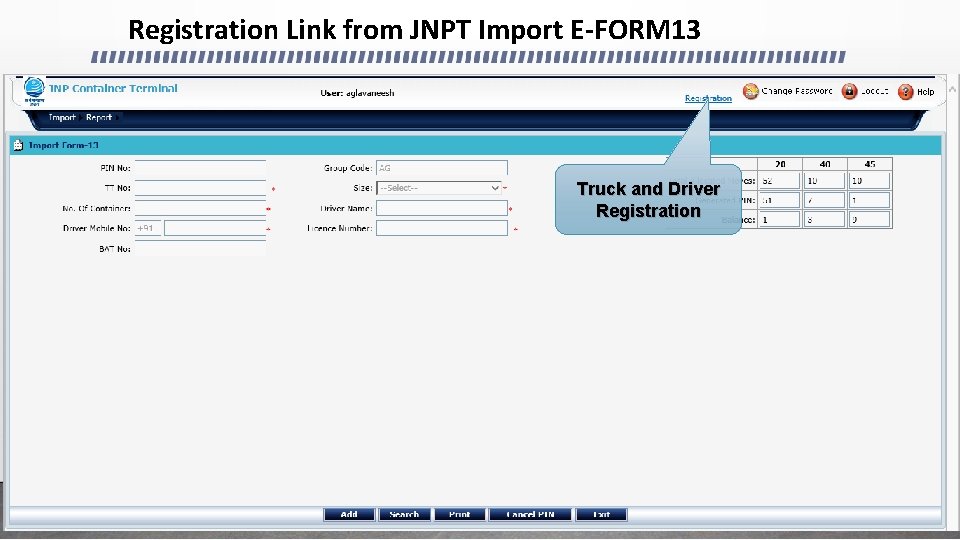Focus the No. Of Containers field

[200, 208]
